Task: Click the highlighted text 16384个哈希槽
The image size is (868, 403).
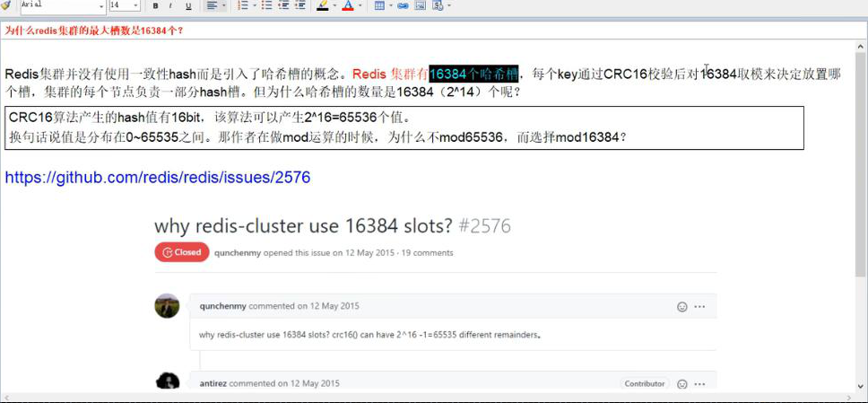Action: 473,74
